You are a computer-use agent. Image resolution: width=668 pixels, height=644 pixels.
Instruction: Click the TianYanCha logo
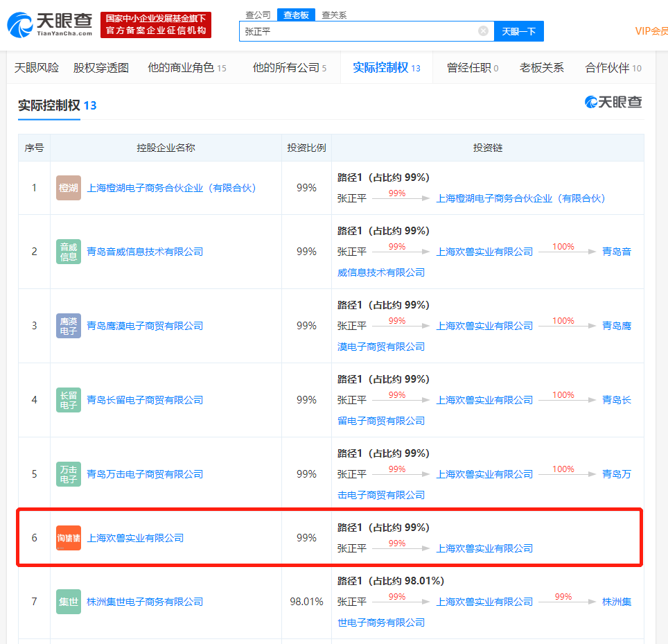coord(50,25)
